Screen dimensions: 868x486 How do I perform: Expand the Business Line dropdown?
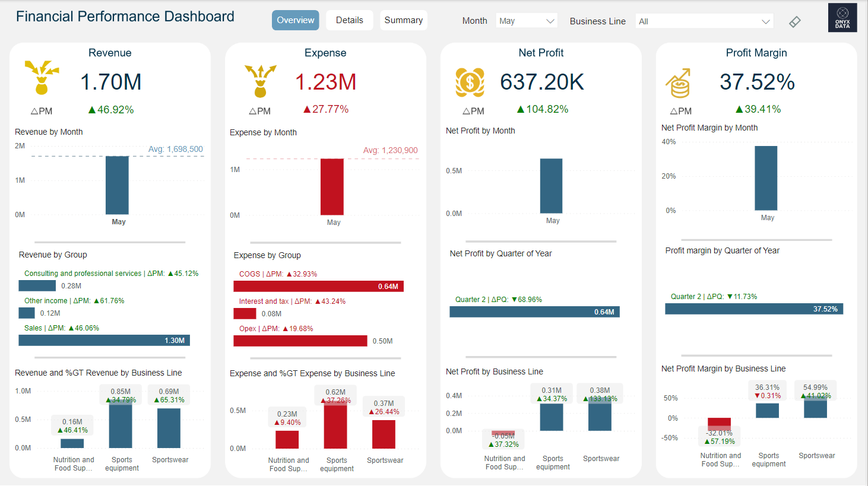pyautogui.click(x=704, y=21)
